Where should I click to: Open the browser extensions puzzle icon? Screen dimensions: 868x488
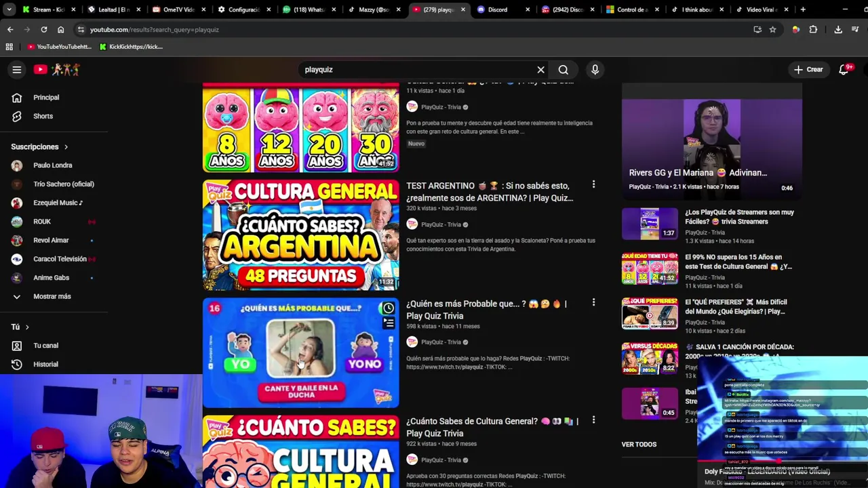point(813,30)
